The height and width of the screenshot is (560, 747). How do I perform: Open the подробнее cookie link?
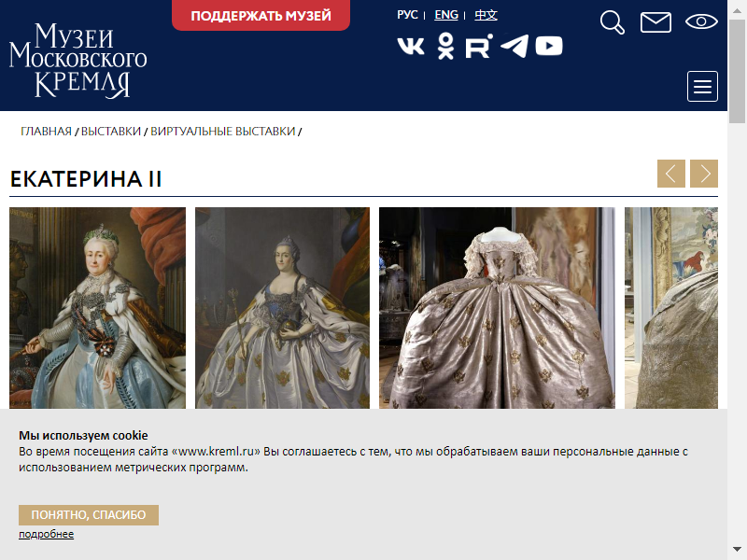[46, 534]
